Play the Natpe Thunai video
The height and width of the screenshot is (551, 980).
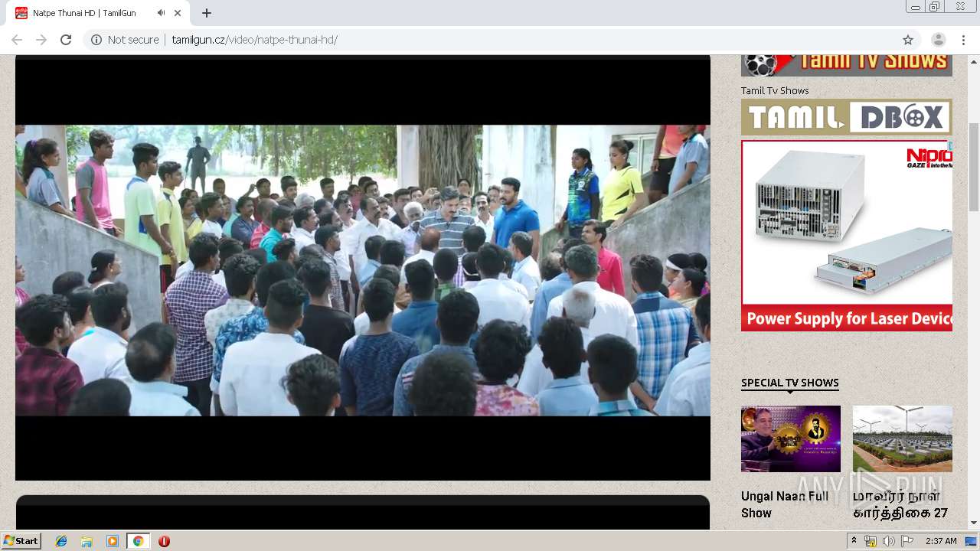[363, 270]
